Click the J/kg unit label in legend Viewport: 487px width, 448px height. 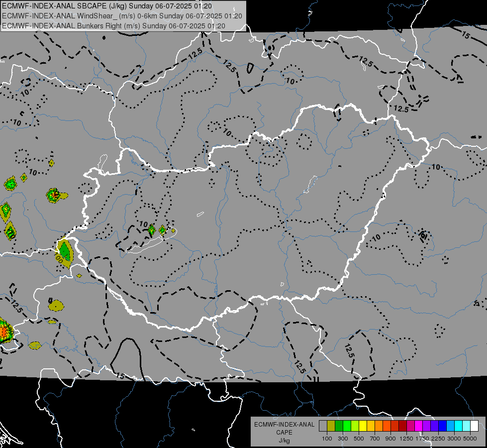point(284,441)
